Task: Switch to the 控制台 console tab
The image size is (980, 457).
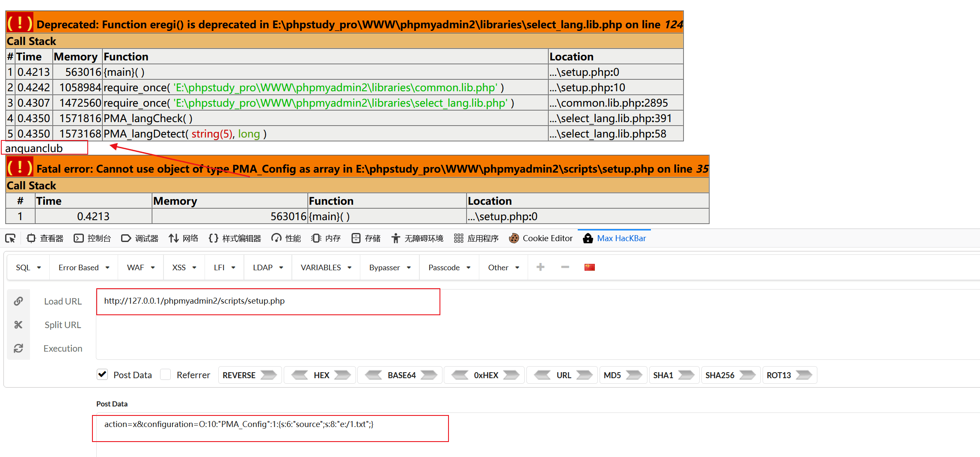Action: click(x=92, y=238)
